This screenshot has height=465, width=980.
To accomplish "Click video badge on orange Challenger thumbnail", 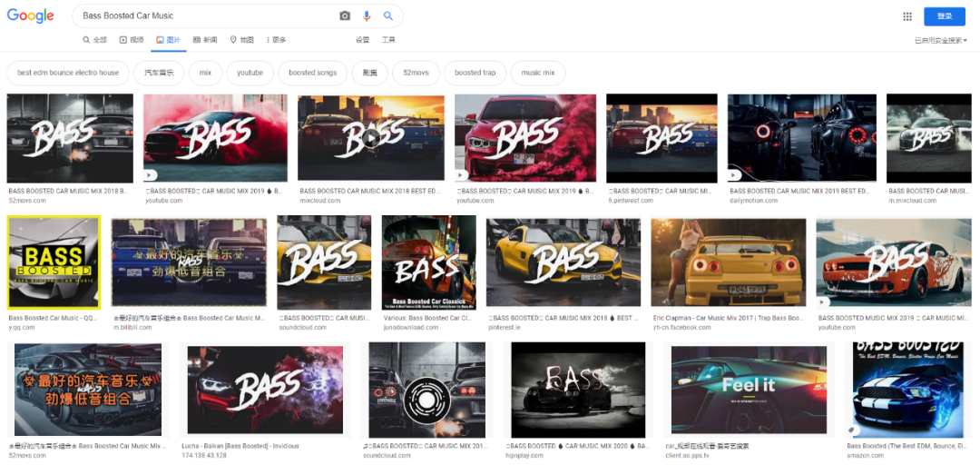I will click(x=824, y=301).
